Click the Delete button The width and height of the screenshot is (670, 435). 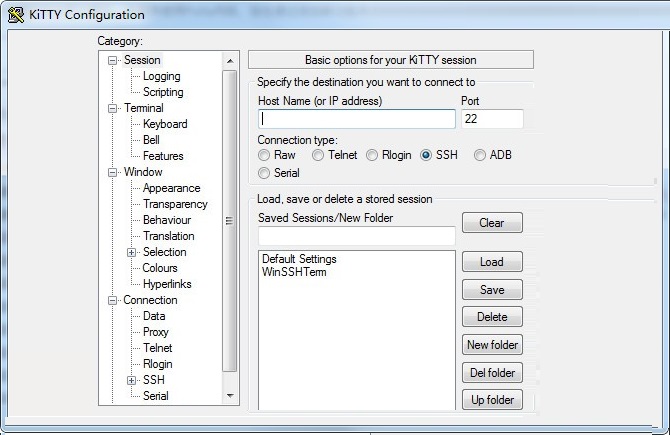tap(492, 317)
